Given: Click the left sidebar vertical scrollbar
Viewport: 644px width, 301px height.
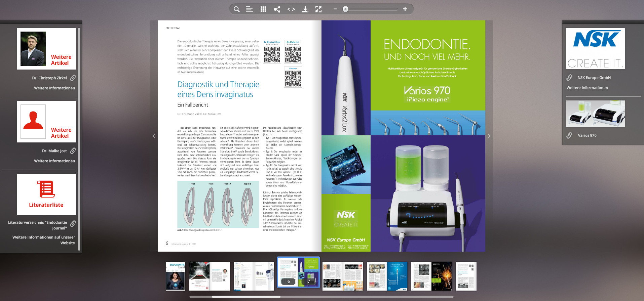Looking at the screenshot, I should (x=79, y=139).
